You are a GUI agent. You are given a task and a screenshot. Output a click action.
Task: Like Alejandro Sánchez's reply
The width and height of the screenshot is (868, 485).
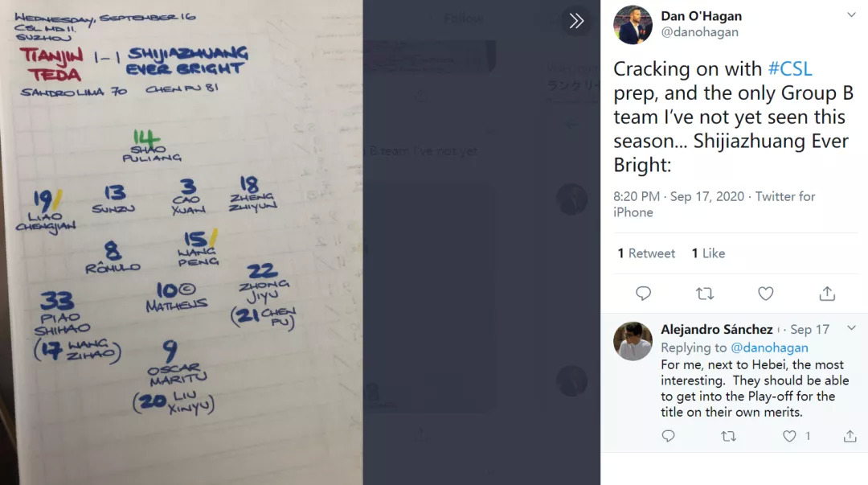(789, 436)
